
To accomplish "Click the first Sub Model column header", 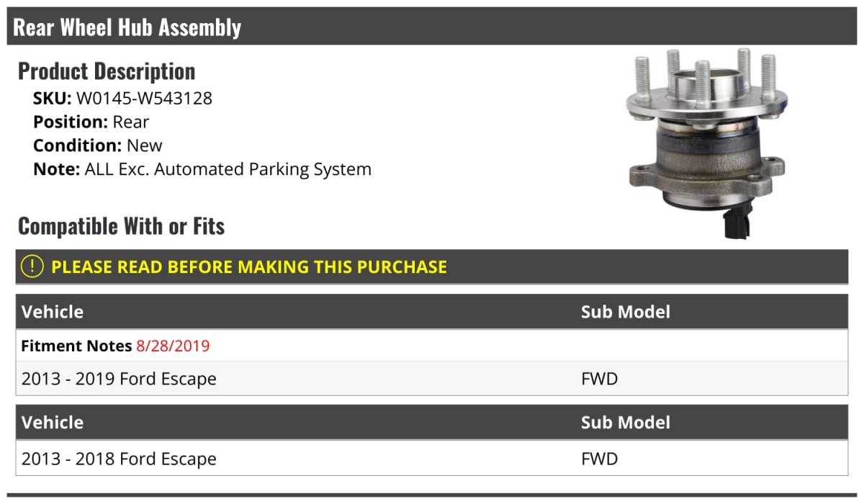I will pos(626,312).
